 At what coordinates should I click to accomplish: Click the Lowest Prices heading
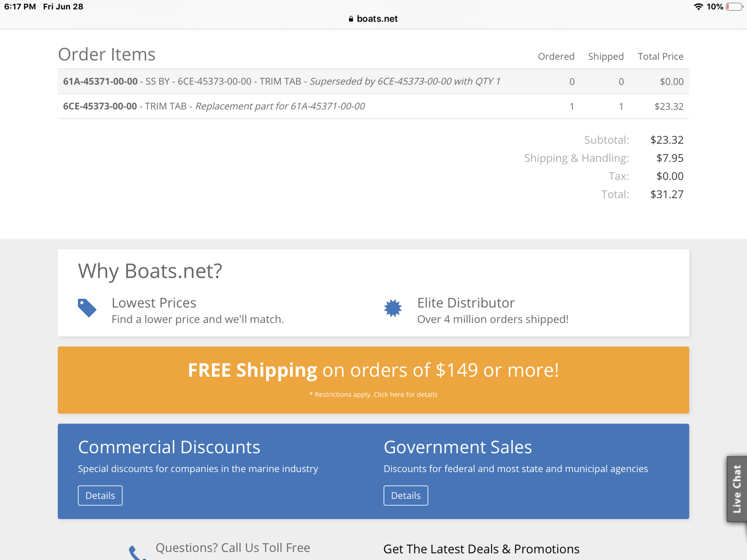pos(154,303)
